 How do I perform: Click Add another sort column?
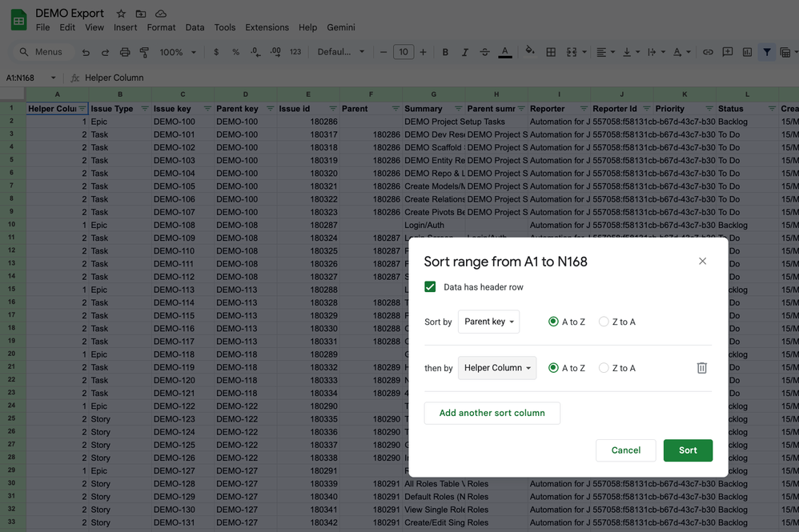coord(492,413)
